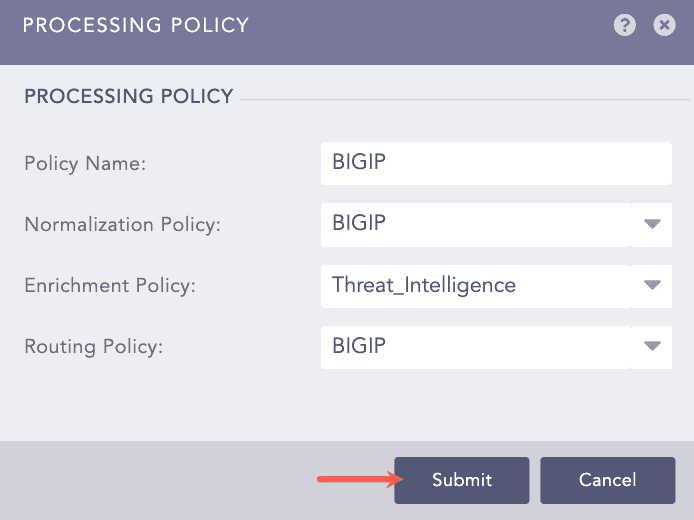Click the "Enrichment Policy:" label
The width and height of the screenshot is (694, 520).
point(110,286)
